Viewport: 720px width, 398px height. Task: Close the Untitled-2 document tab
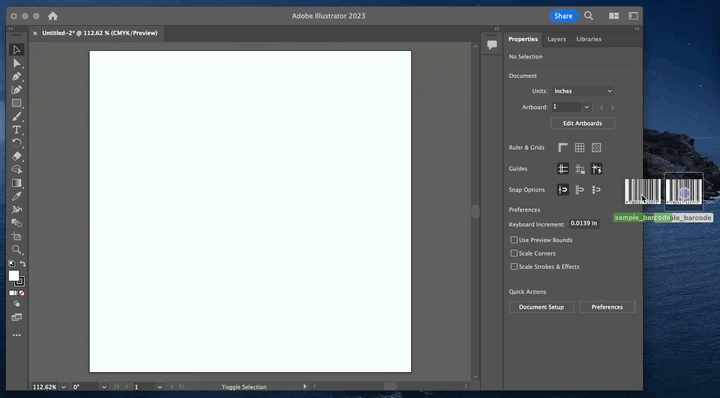(x=35, y=33)
